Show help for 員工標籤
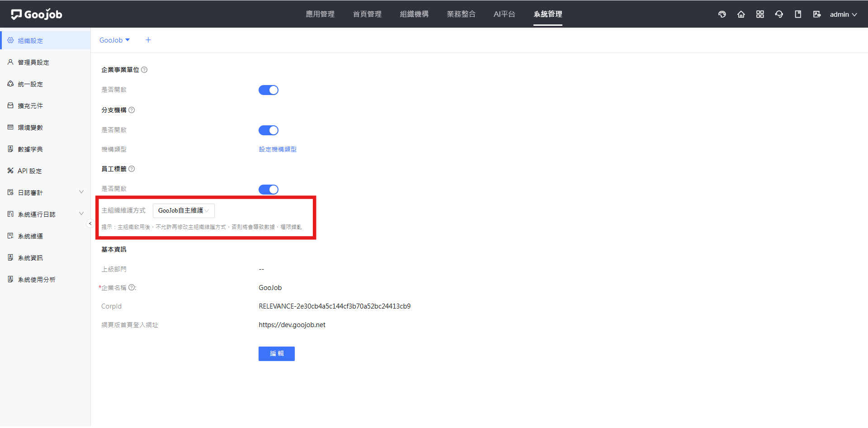868x428 pixels. pyautogui.click(x=132, y=169)
